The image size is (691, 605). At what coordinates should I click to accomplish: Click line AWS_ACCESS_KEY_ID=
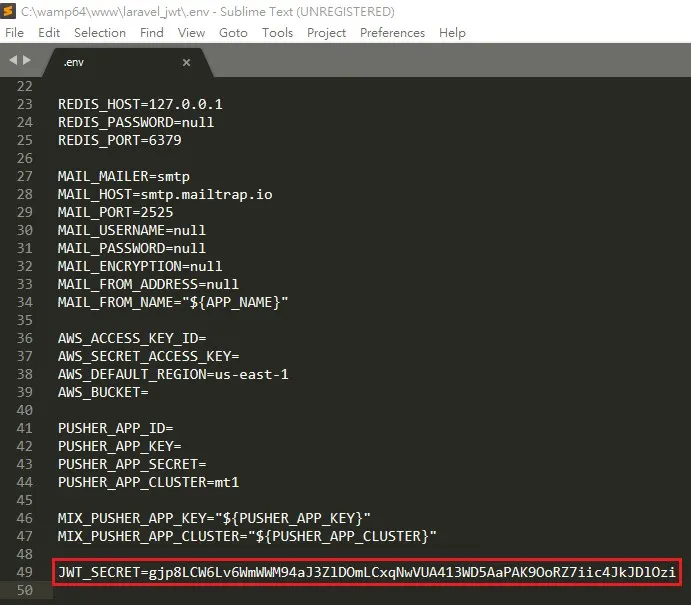[x=132, y=338]
